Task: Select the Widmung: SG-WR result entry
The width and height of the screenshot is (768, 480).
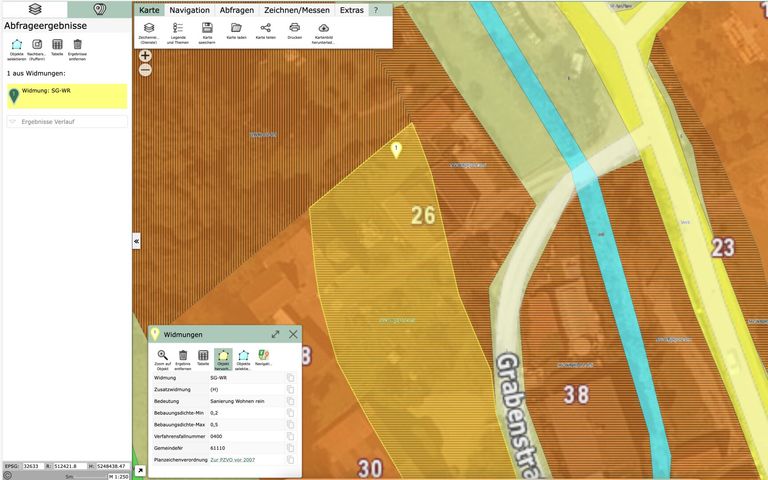Action: (x=66, y=95)
